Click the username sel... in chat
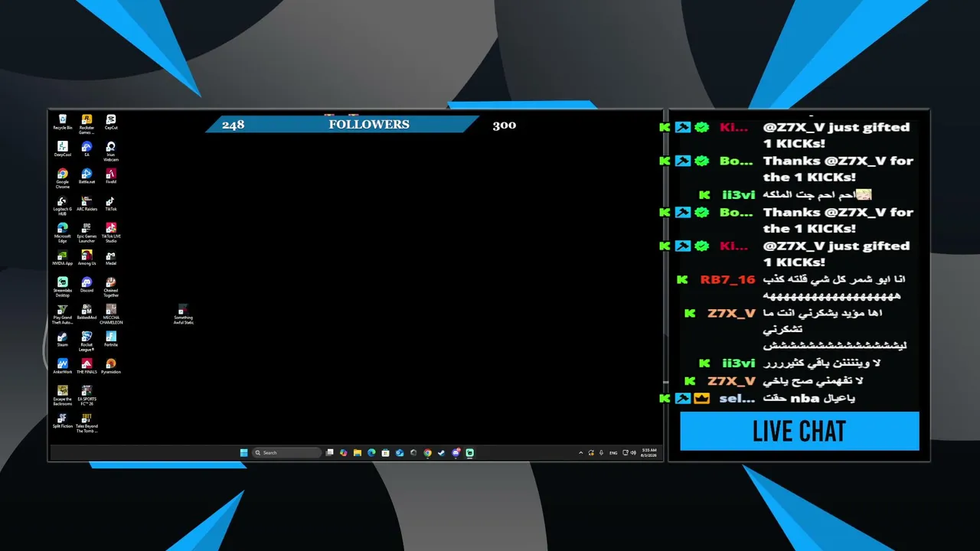 [x=737, y=399]
